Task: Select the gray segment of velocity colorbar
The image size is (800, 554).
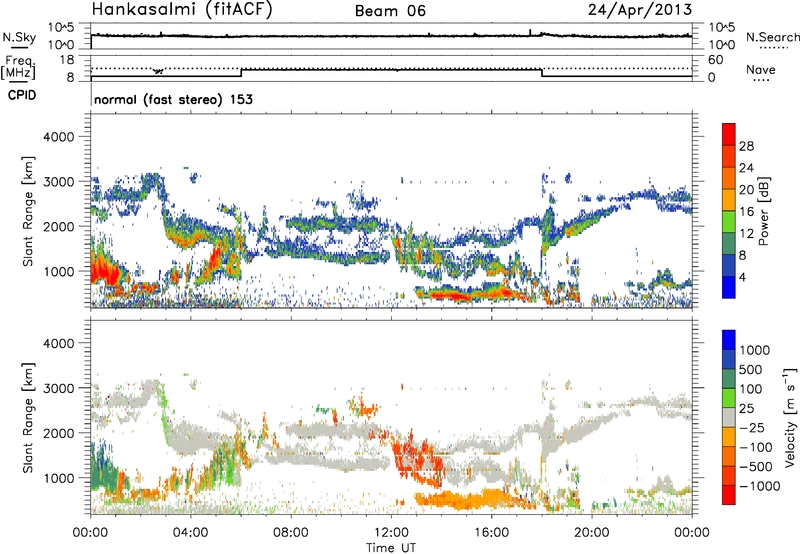Action: click(729, 418)
